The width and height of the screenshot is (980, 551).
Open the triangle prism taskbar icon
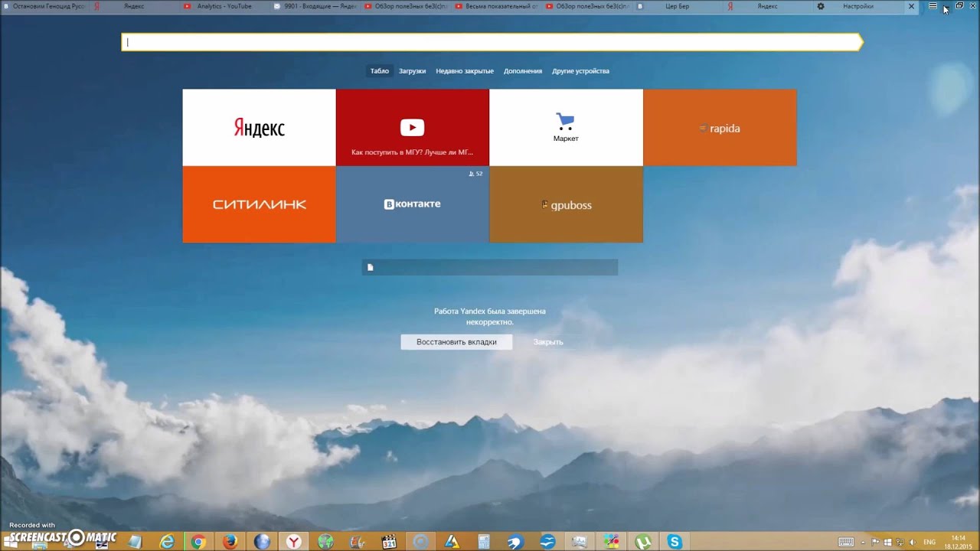click(452, 542)
